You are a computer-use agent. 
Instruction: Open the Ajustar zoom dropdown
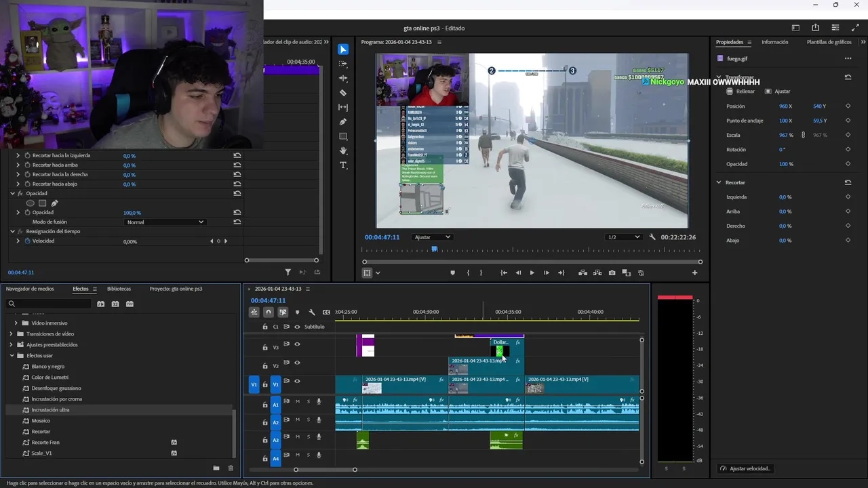[433, 237]
